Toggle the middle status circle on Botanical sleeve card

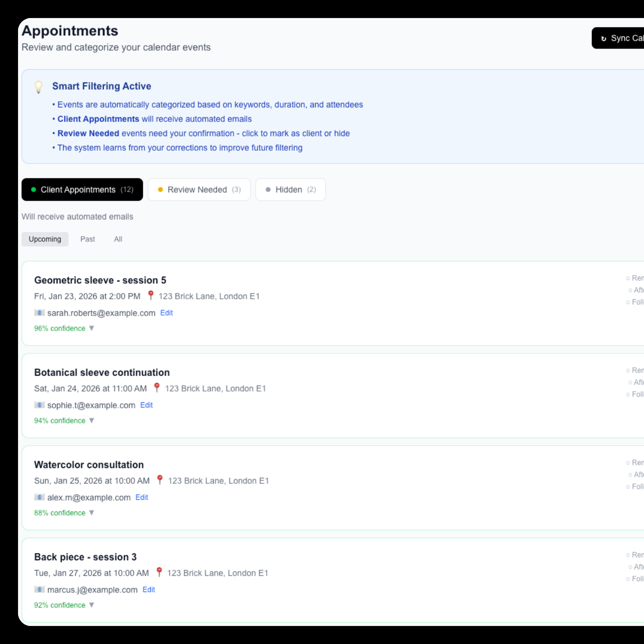[630, 383]
